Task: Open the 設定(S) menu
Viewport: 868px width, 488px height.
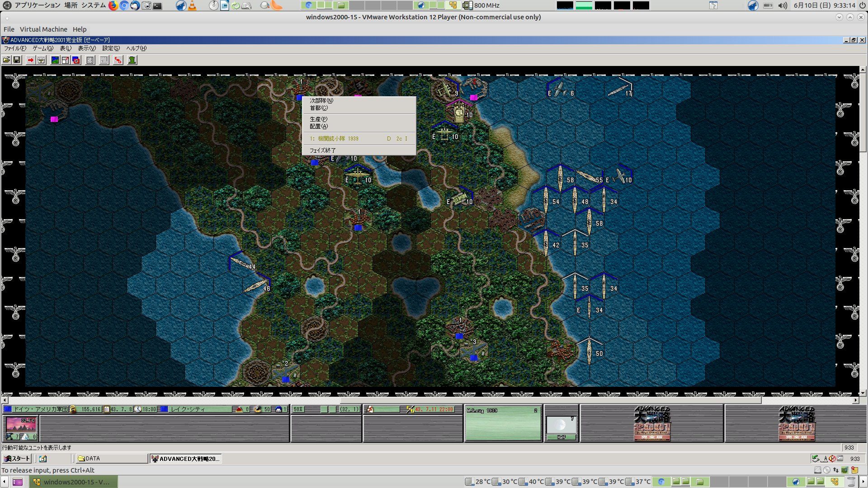Action: point(111,48)
